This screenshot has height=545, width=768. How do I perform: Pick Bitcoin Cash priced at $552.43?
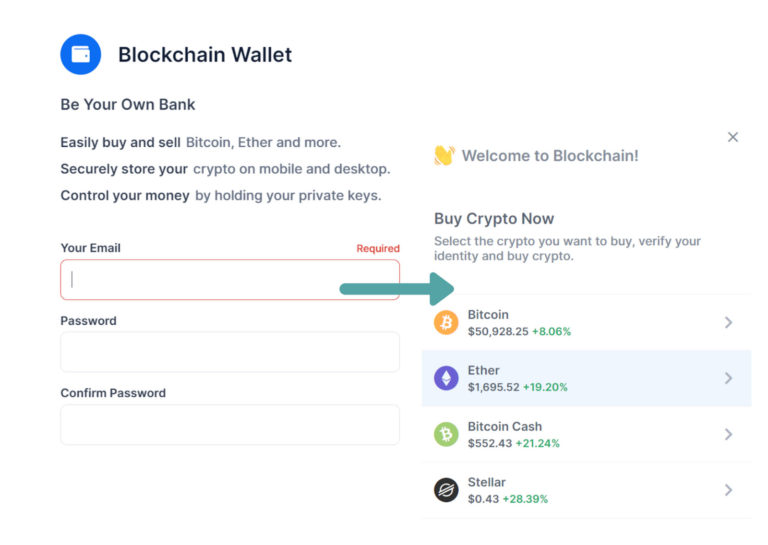tap(586, 434)
